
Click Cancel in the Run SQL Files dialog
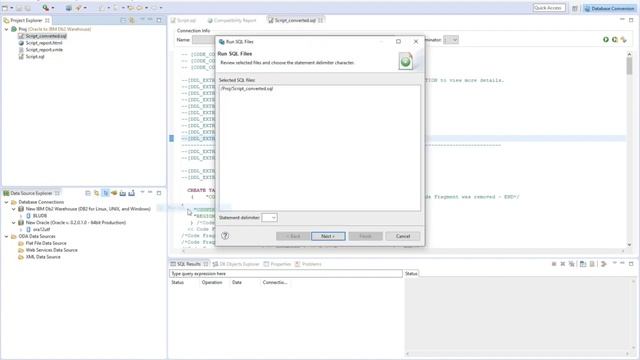click(402, 236)
